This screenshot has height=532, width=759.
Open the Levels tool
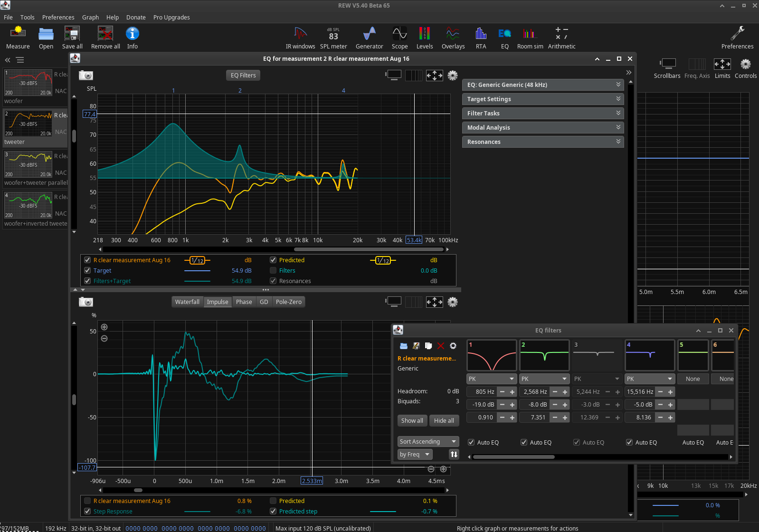pos(425,37)
